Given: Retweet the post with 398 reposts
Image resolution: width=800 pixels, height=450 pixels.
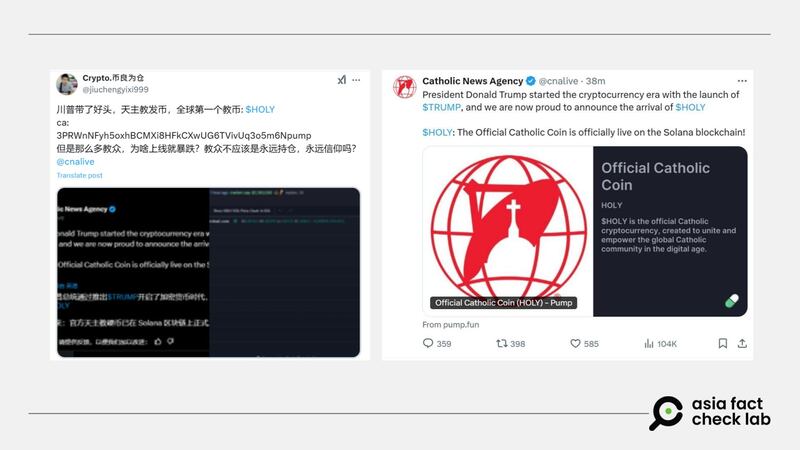Looking at the screenshot, I should (511, 343).
